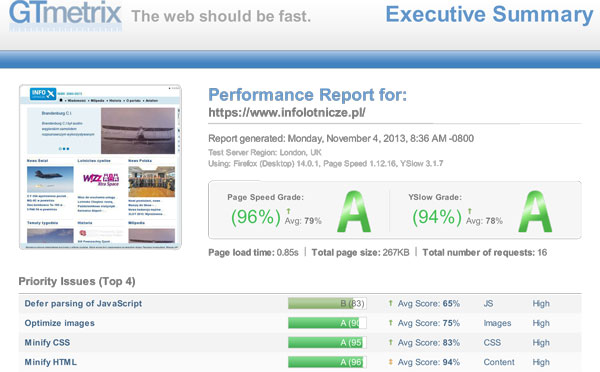The height and width of the screenshot is (372, 600).
Task: Click the Images type label
Action: (x=497, y=323)
